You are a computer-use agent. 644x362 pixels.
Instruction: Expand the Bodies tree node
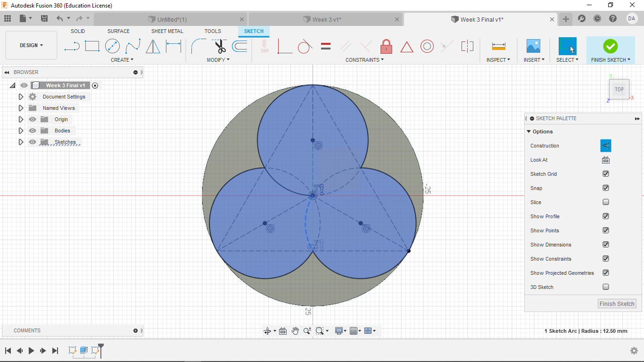(x=21, y=131)
